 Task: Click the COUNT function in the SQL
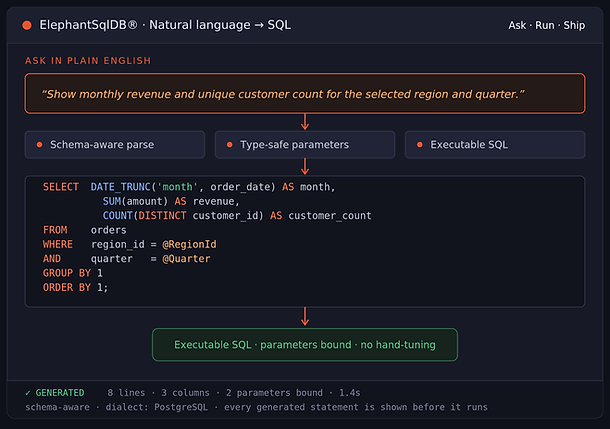(x=117, y=216)
